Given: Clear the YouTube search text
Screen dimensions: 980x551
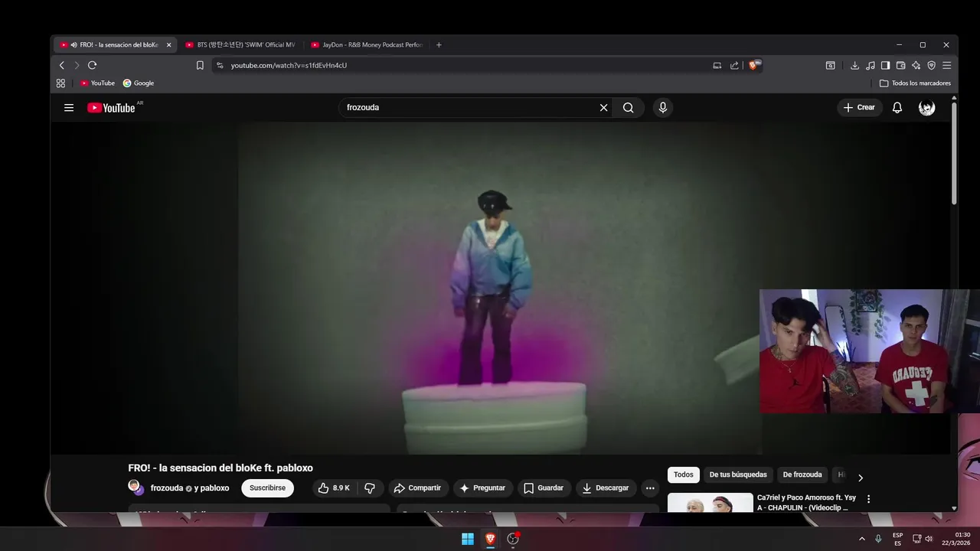Looking at the screenshot, I should pyautogui.click(x=603, y=108).
